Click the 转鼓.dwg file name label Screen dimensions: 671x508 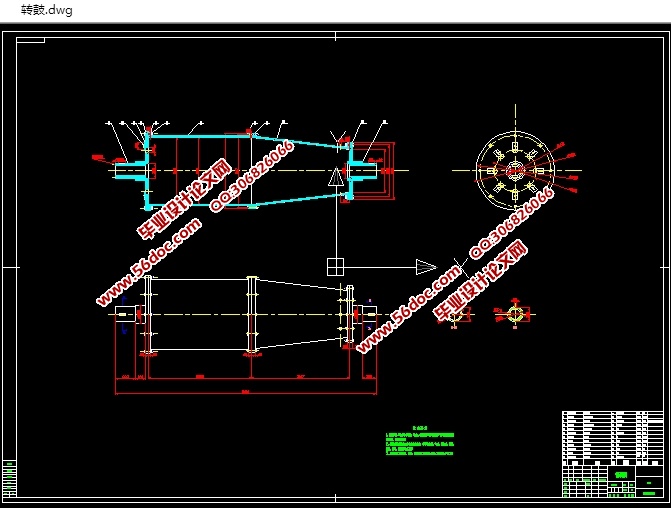tap(39, 10)
